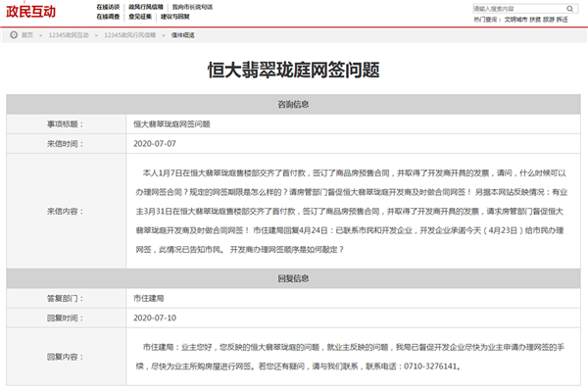Screen dimensions: 588x391
Task: Click the 事项标题： label
Action: point(65,124)
